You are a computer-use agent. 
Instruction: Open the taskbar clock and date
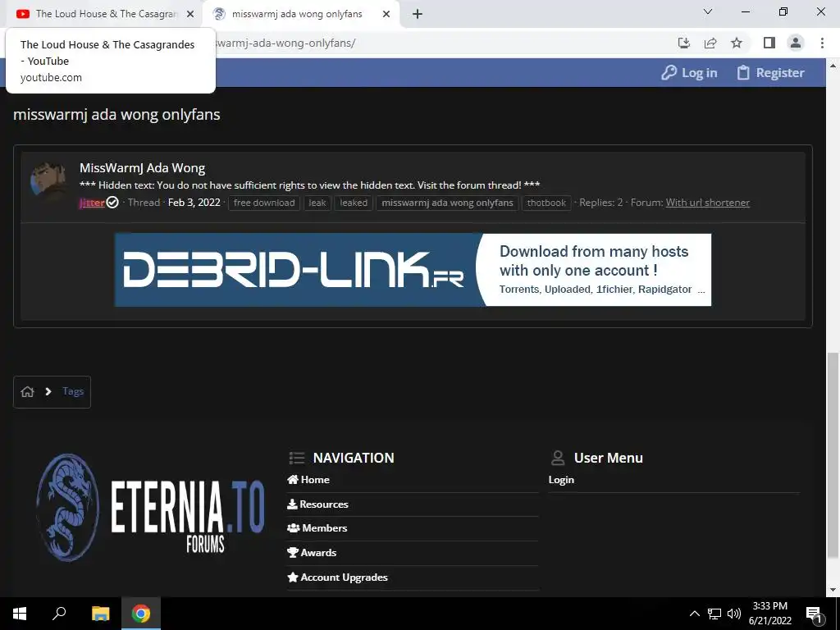tap(769, 614)
